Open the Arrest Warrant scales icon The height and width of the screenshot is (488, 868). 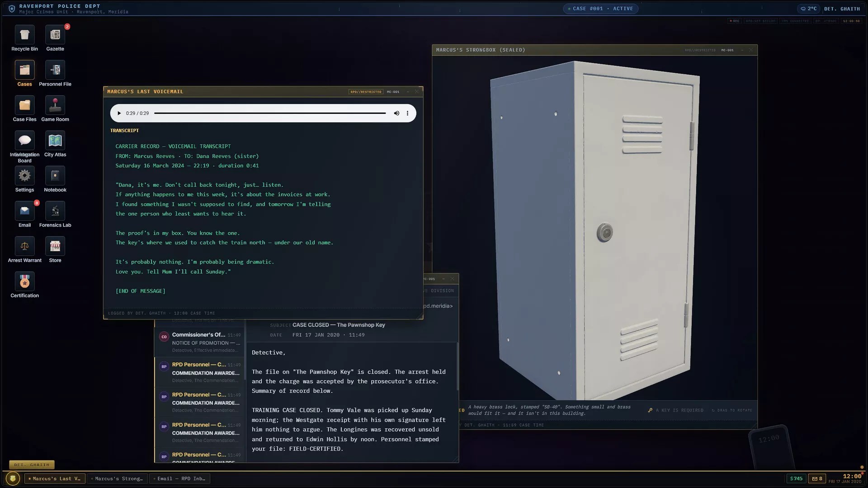click(24, 247)
